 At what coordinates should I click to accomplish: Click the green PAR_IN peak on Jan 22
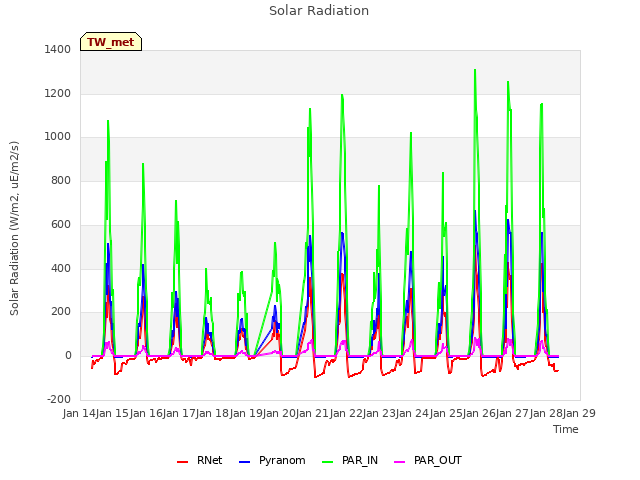pyautogui.click(x=342, y=95)
